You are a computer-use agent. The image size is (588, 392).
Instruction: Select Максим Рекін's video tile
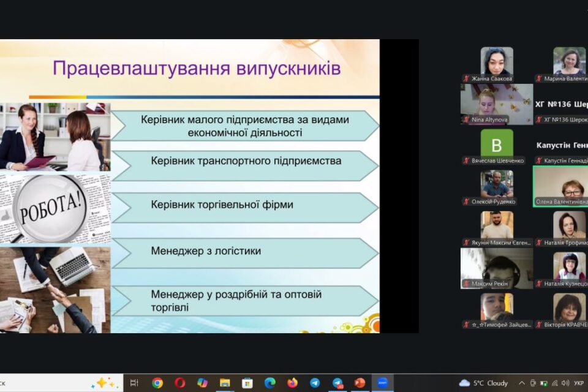[497, 268]
